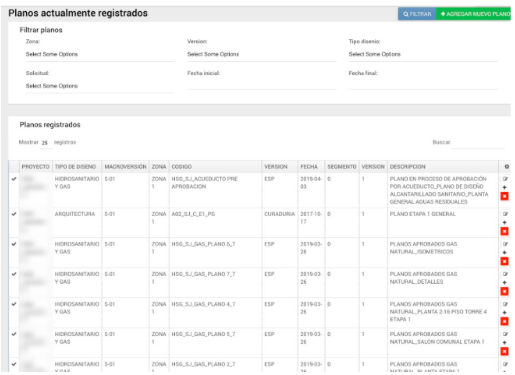Delete the A02_SJ_C_E1_PG row
515x375 pixels.
pyautogui.click(x=505, y=231)
